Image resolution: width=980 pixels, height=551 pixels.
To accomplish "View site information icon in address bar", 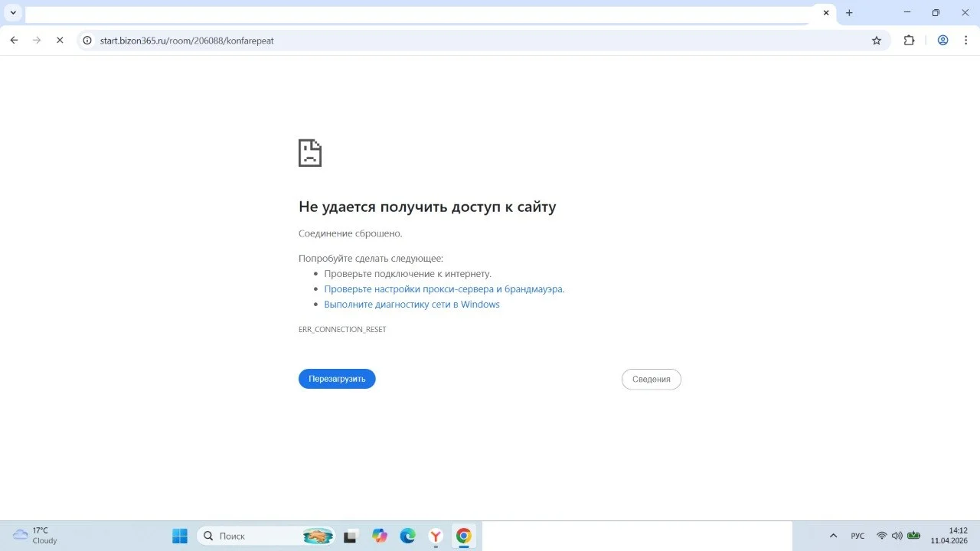I will [x=88, y=41].
